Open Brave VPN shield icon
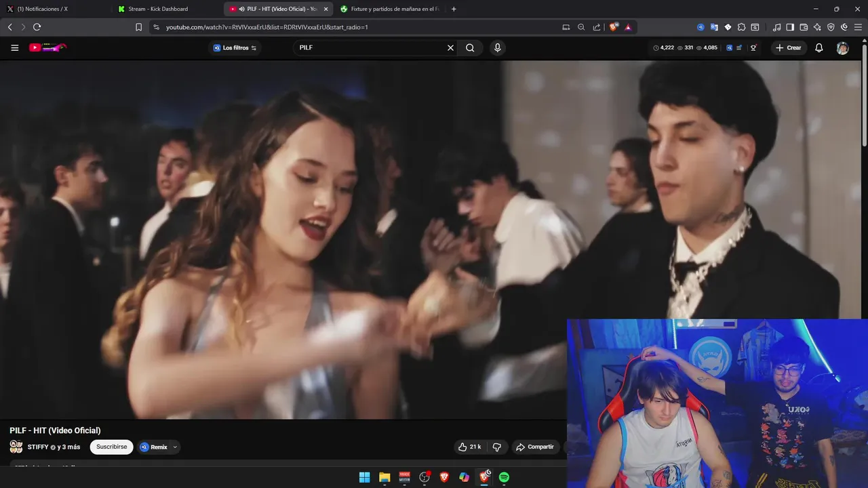This screenshot has height=488, width=868. 831,27
